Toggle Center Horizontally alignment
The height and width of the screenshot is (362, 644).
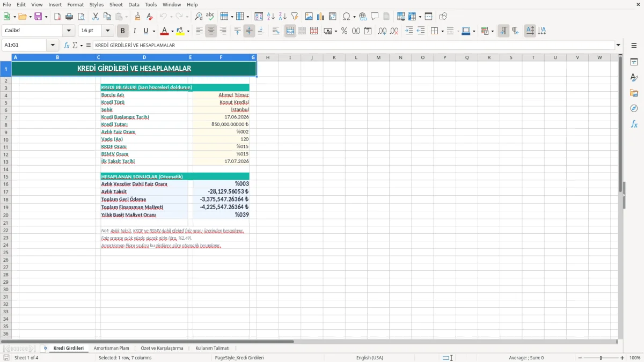(x=211, y=31)
